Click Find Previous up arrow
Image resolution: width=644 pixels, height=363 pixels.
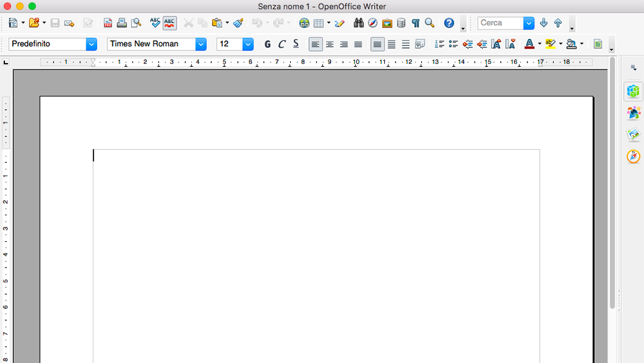point(558,23)
